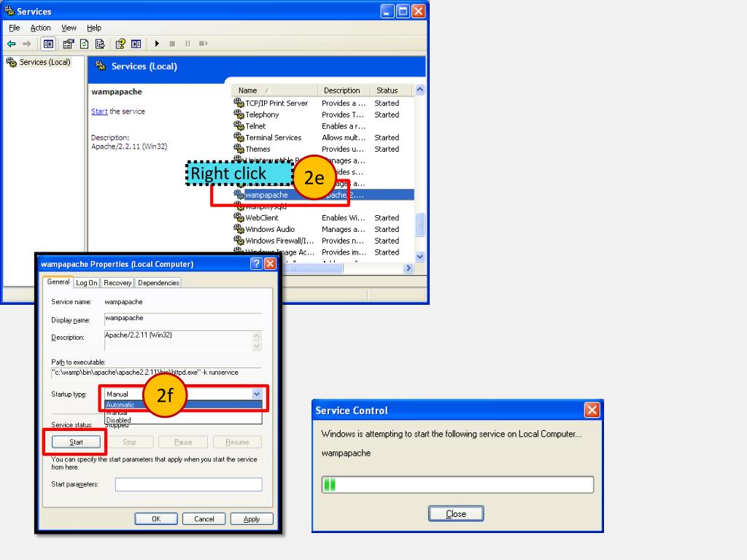Open Properties via the toolbar icon
This screenshot has height=560, width=747.
69,44
